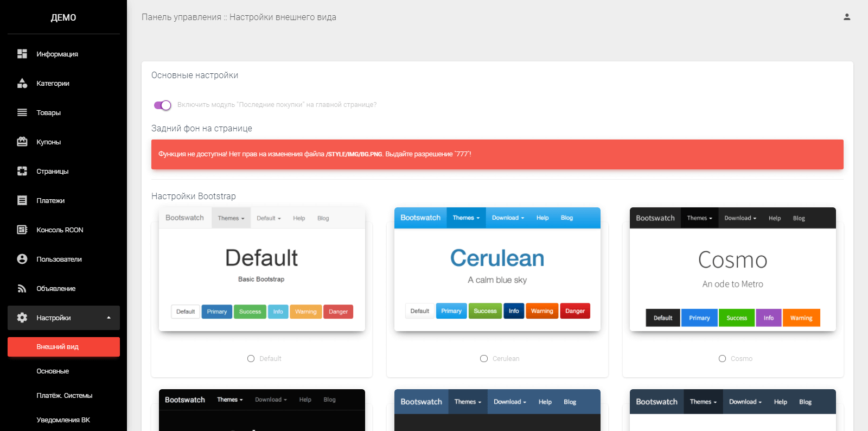Click the Консоль RCON icon

coord(22,230)
